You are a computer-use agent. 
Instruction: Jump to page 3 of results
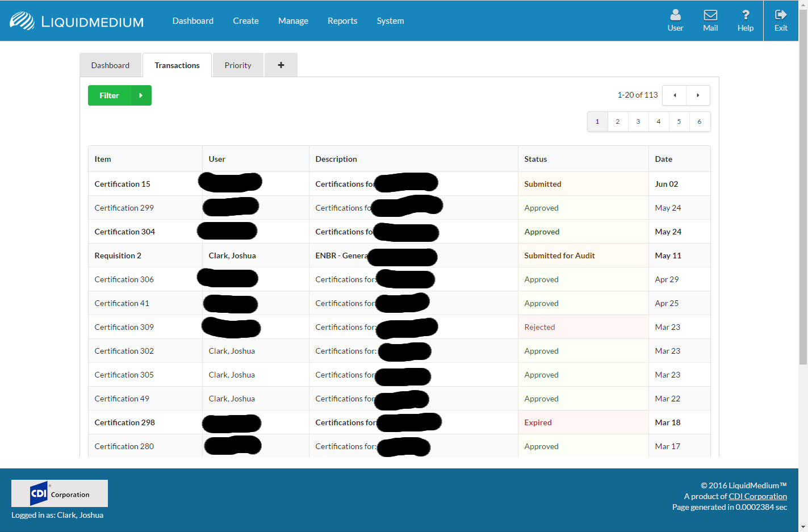[x=638, y=122]
